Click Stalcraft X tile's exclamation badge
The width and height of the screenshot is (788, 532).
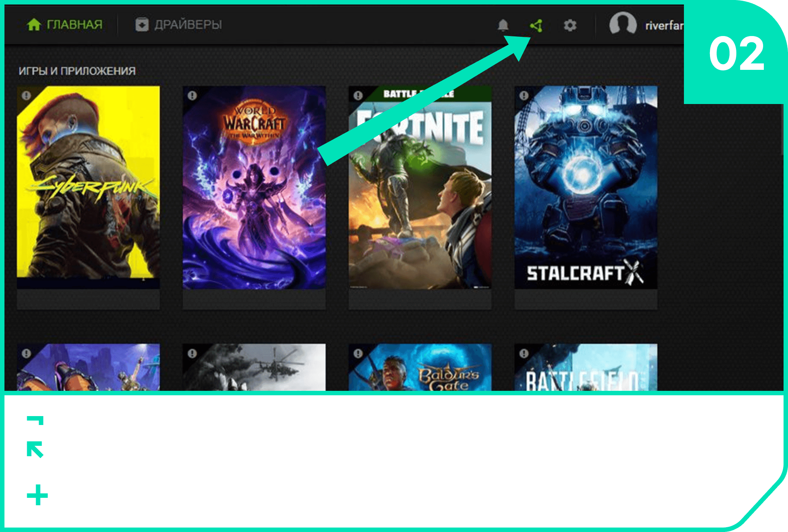pos(524,95)
